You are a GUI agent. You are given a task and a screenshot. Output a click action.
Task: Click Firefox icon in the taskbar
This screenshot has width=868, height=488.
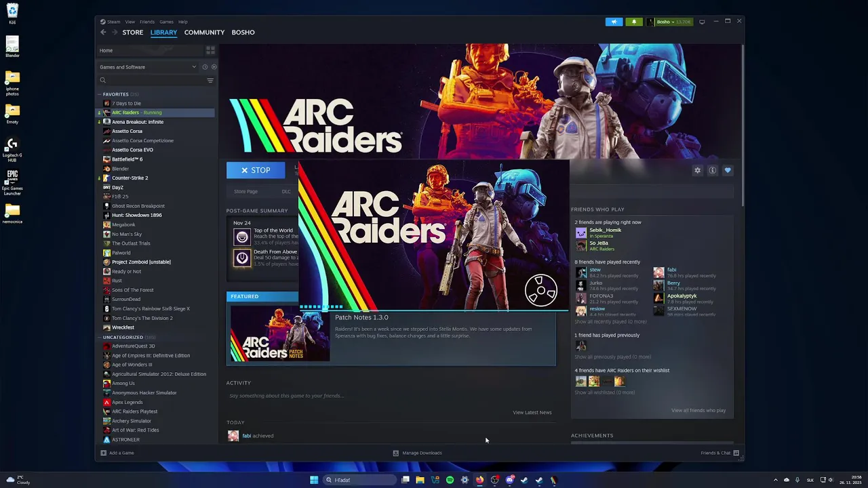tap(479, 480)
